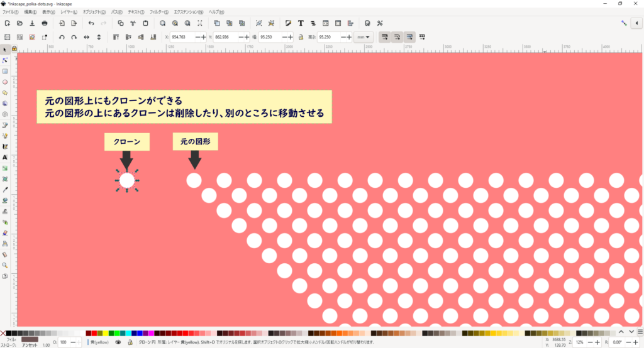Select the Measure tool
Screen dimensions: 644x348
[x=5, y=254]
